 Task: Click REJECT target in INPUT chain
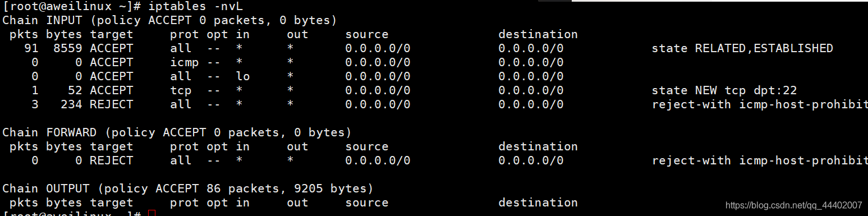pos(112,104)
